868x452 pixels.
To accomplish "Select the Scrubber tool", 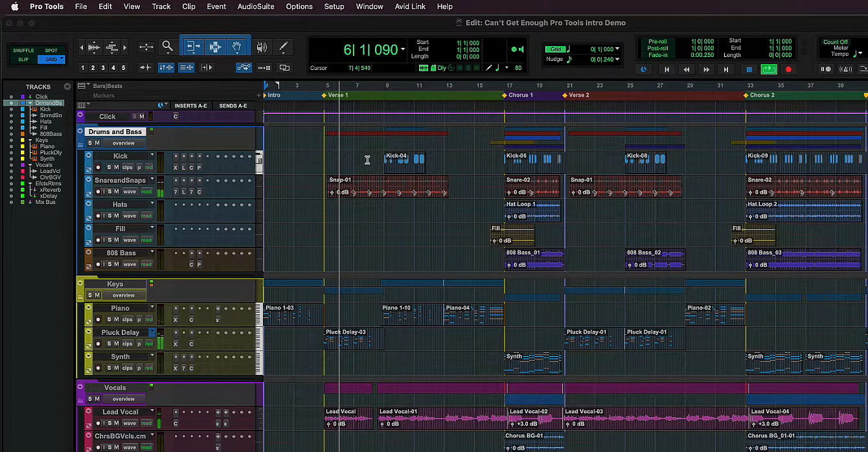I will tap(262, 46).
